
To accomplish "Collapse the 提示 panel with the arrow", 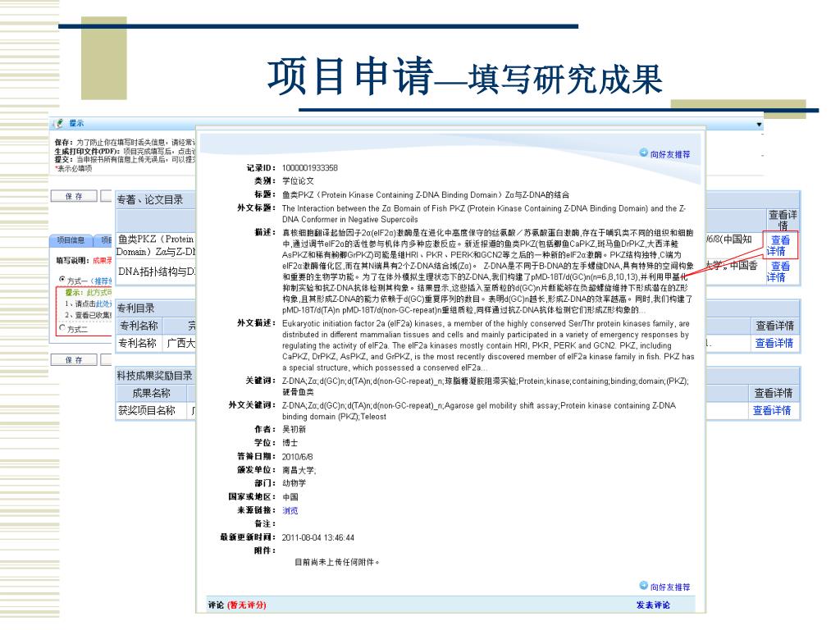I will coord(759,125).
